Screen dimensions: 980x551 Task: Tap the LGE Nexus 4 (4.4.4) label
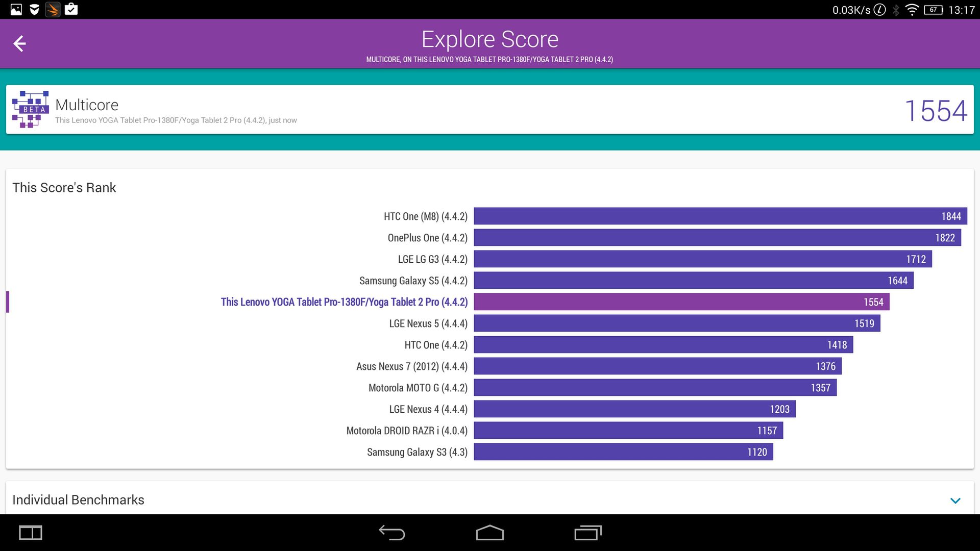[x=428, y=409]
